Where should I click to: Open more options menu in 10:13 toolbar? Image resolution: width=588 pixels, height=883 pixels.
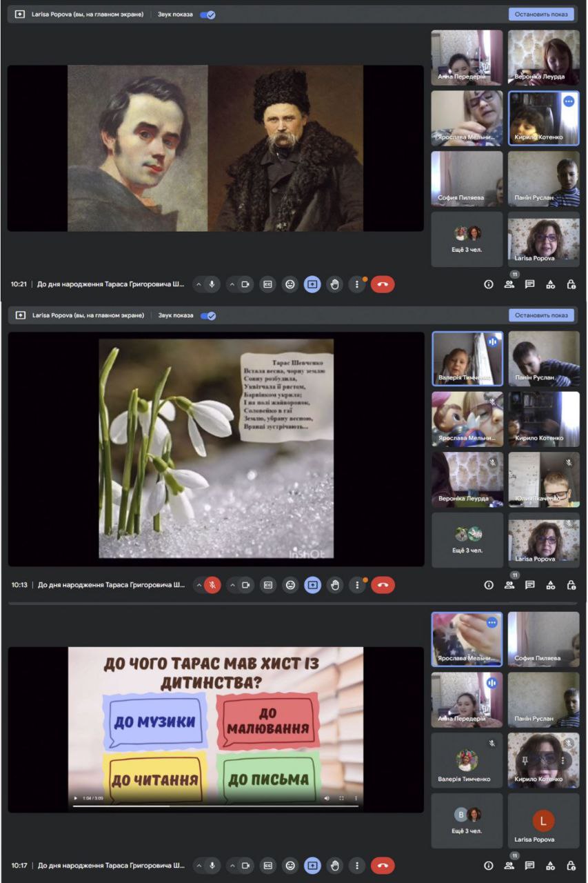point(356,585)
